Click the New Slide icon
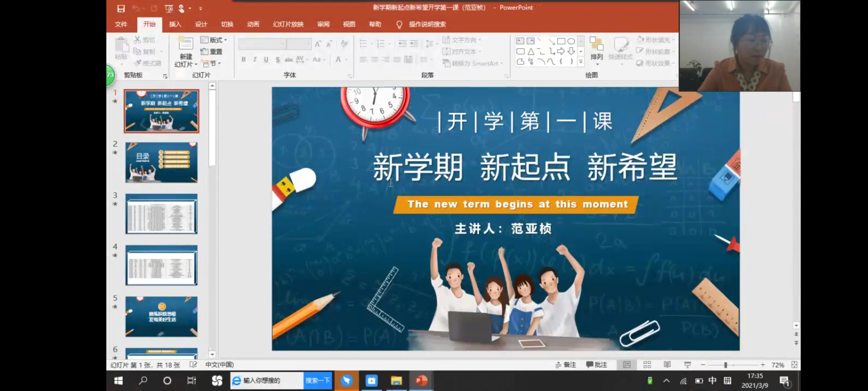 click(186, 44)
